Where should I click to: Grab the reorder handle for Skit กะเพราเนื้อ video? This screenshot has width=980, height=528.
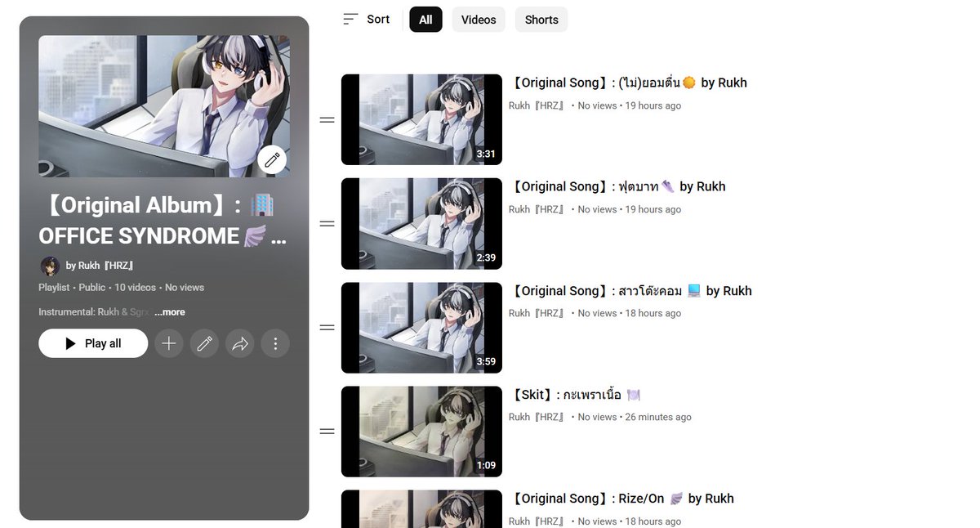coord(327,432)
